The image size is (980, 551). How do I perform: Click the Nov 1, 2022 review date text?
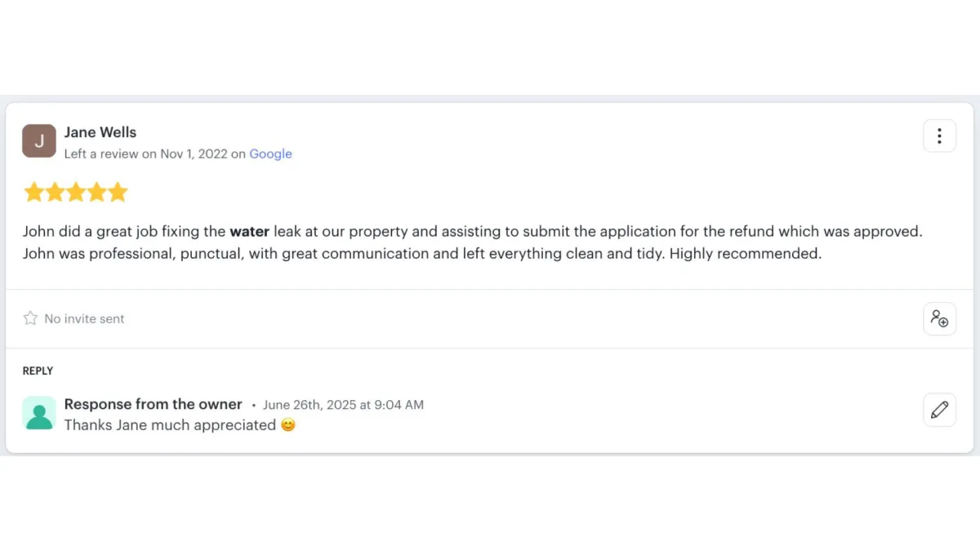(x=194, y=153)
